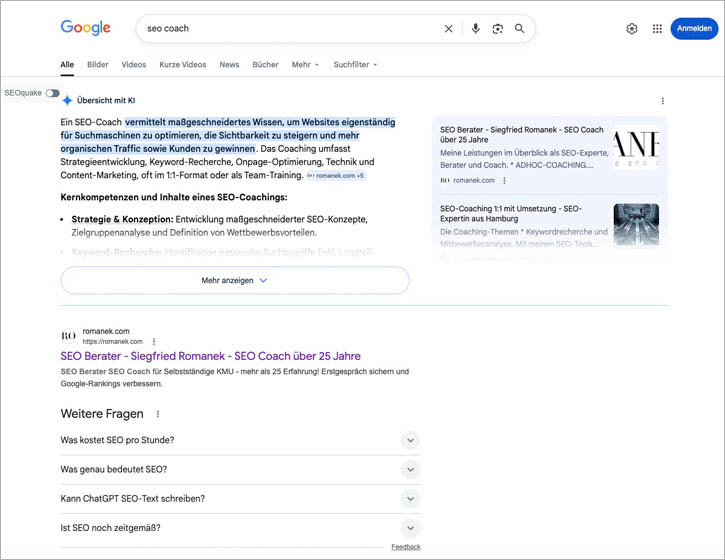Open the Suchfilter dropdown

[x=356, y=65]
